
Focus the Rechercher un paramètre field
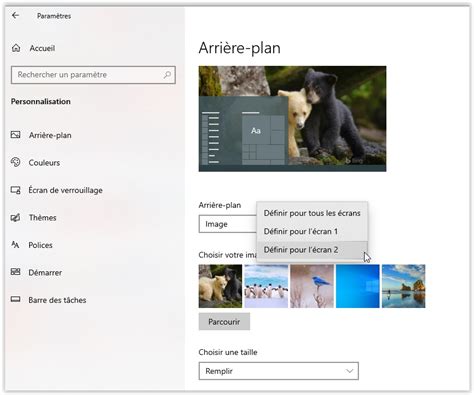click(x=93, y=75)
